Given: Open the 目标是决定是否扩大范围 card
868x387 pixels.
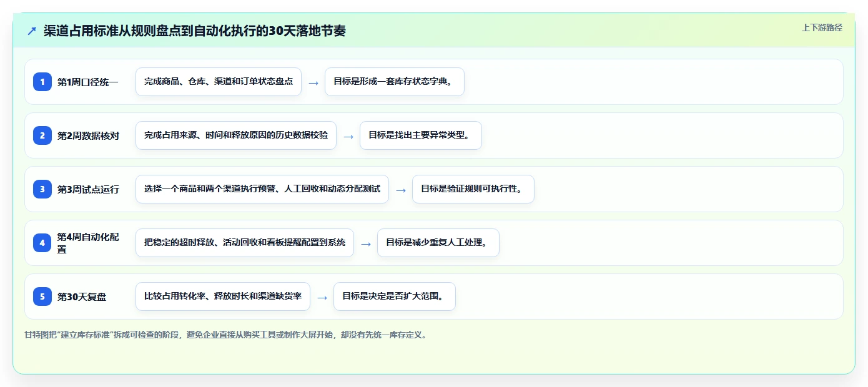Looking at the screenshot, I should coord(395,296).
